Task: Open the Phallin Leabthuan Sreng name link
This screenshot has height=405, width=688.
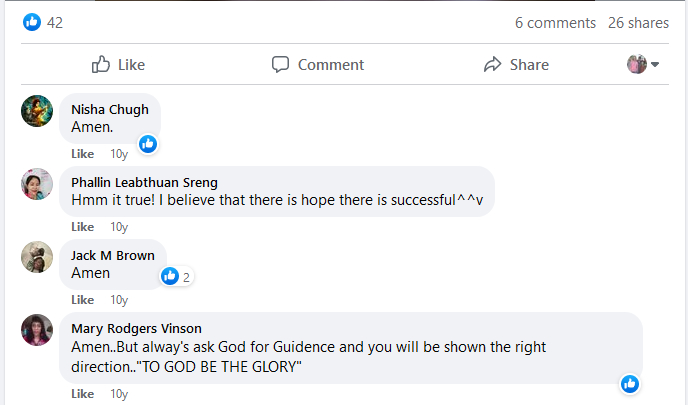Action: [x=145, y=182]
